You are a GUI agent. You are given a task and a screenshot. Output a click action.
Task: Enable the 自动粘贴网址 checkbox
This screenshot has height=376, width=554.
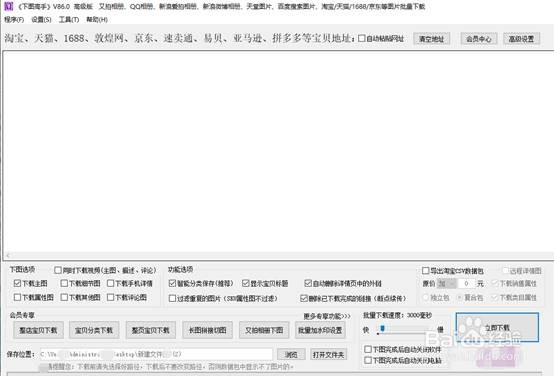click(x=361, y=38)
